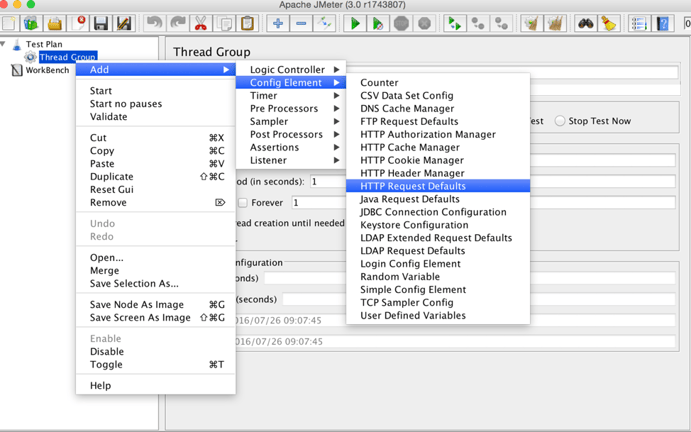This screenshot has width=691, height=432.
Task: Click the Expand all plus icon
Action: [278, 23]
